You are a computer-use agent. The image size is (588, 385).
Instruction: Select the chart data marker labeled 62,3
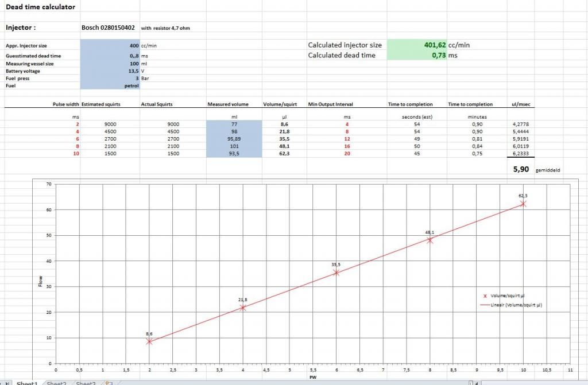523,204
